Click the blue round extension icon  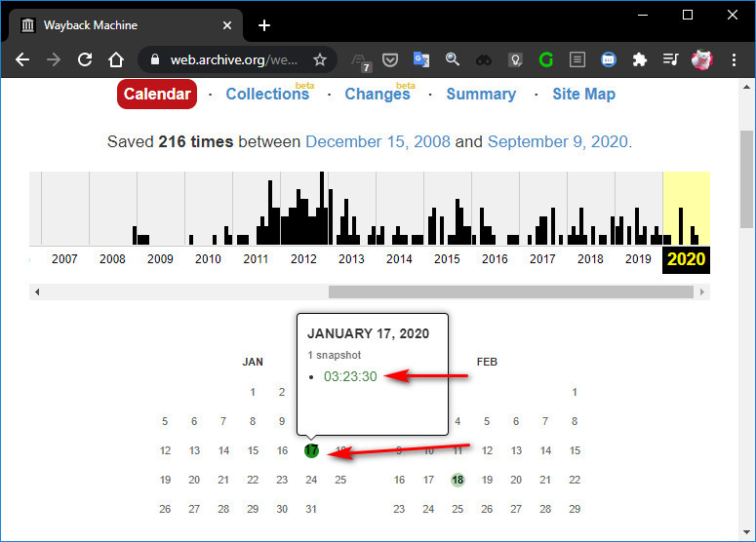(x=609, y=59)
